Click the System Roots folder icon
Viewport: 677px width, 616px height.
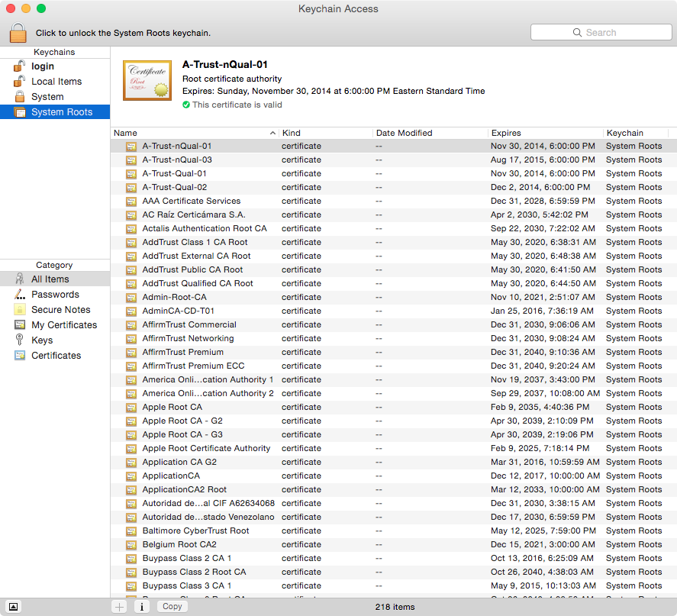(x=19, y=112)
